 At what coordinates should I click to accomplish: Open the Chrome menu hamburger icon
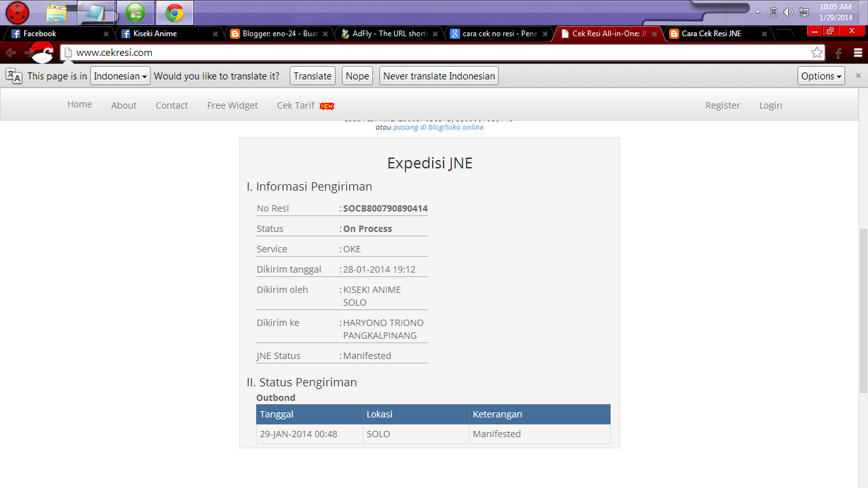[x=858, y=53]
